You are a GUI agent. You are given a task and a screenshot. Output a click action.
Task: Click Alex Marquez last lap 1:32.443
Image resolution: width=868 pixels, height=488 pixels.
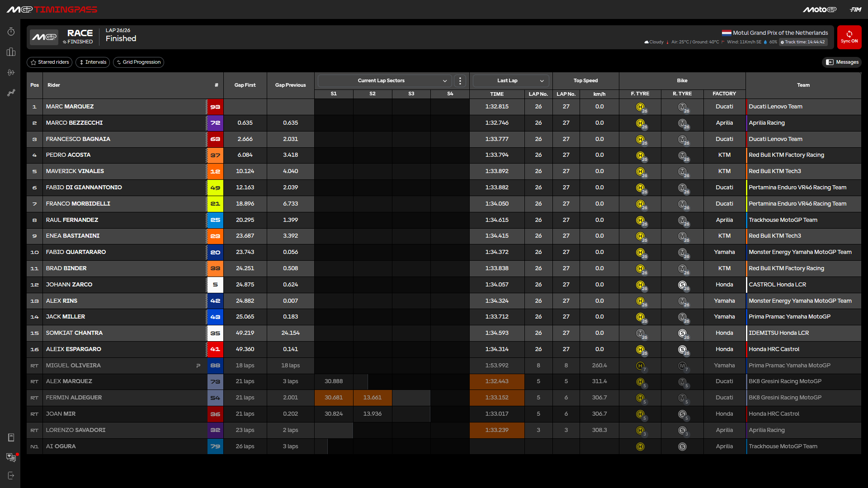(497, 381)
